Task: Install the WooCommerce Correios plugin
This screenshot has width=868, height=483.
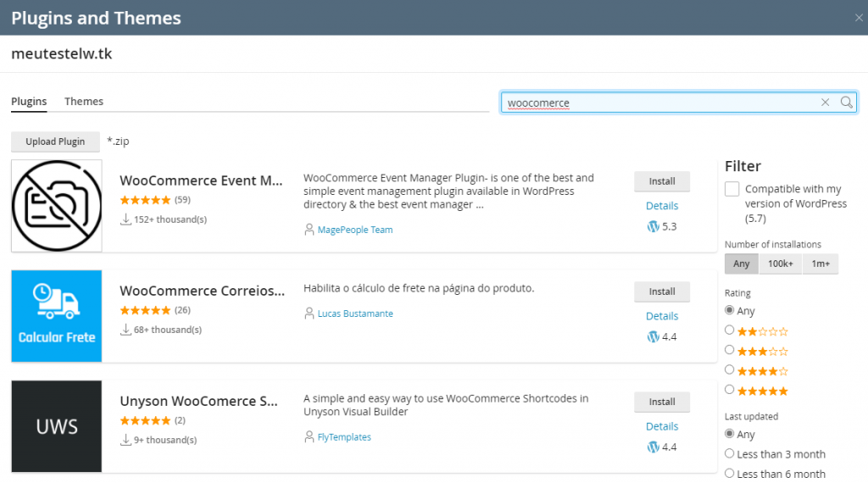Action: coord(662,291)
